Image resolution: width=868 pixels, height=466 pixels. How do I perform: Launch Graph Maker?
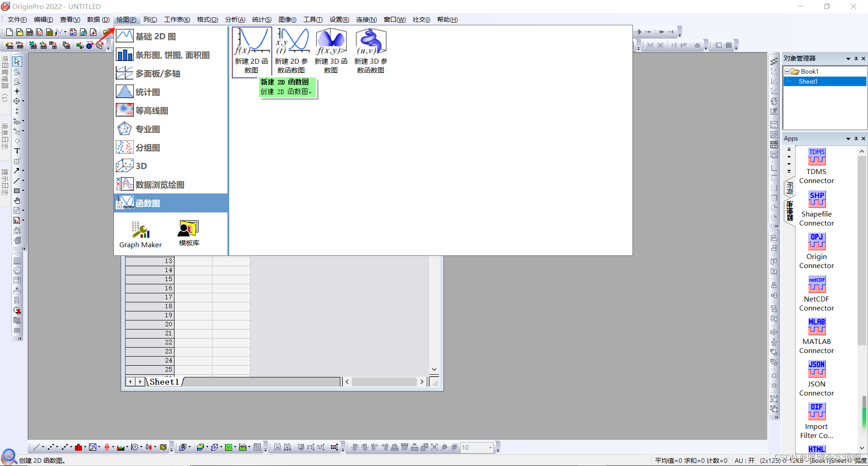[x=141, y=235]
